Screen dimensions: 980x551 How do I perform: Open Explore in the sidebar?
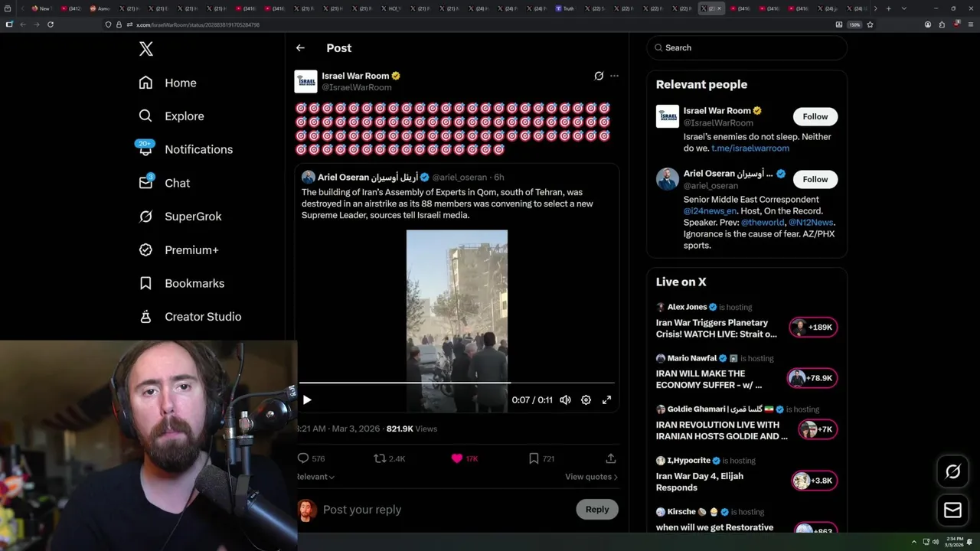pos(171,116)
